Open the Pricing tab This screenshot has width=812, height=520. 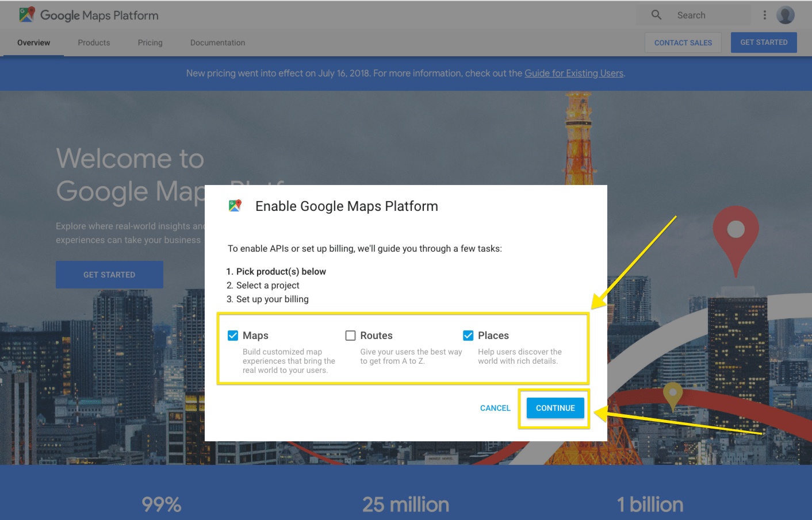click(x=150, y=43)
